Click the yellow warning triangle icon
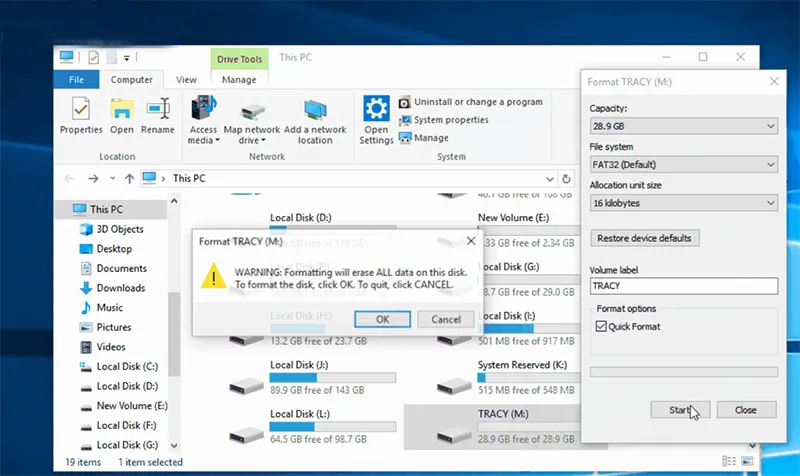Viewport: 800px width, 476px height. coord(213,276)
